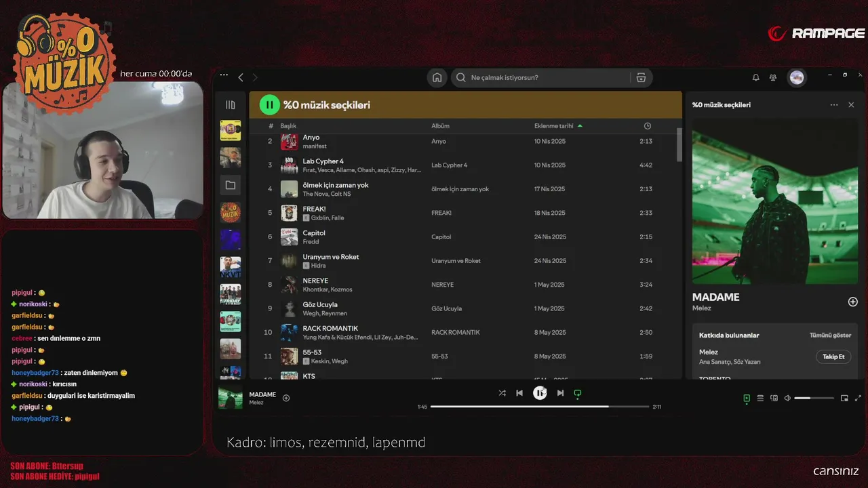Click now playing cover in bottom bar

[231, 398]
